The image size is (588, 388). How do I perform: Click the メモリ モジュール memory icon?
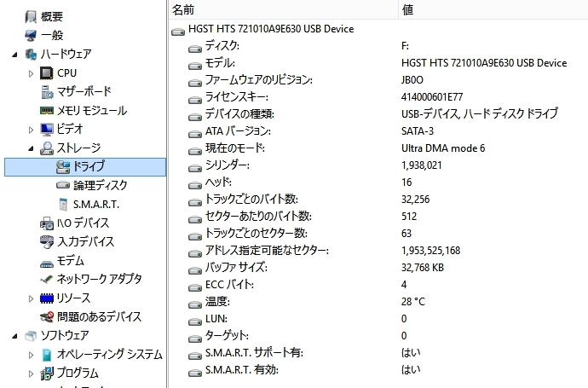pyautogui.click(x=47, y=110)
